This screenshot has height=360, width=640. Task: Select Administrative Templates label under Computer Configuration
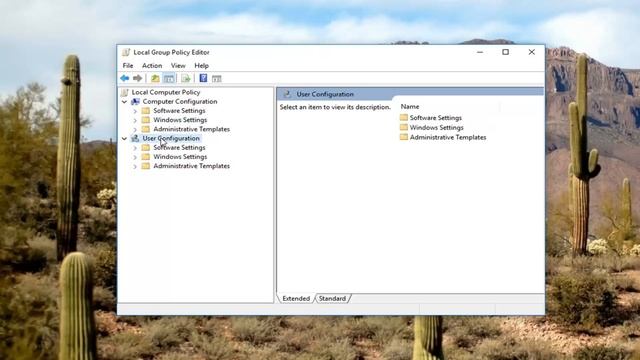191,129
